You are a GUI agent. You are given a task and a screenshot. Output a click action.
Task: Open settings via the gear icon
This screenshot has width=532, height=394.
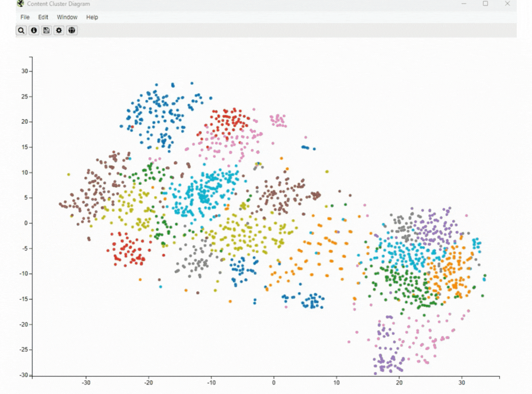pyautogui.click(x=59, y=31)
